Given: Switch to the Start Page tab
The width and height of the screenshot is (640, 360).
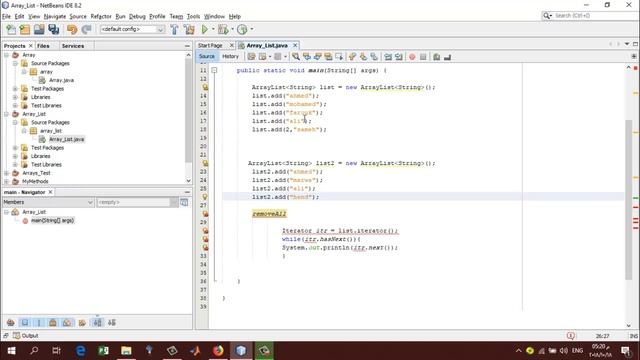Looking at the screenshot, I should 211,45.
